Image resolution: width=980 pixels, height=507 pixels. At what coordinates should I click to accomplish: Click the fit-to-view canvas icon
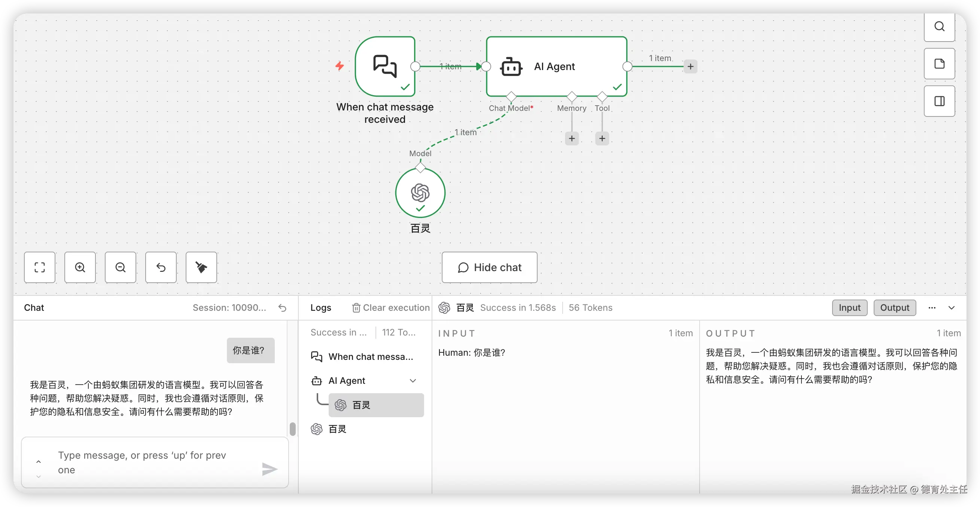pyautogui.click(x=40, y=267)
